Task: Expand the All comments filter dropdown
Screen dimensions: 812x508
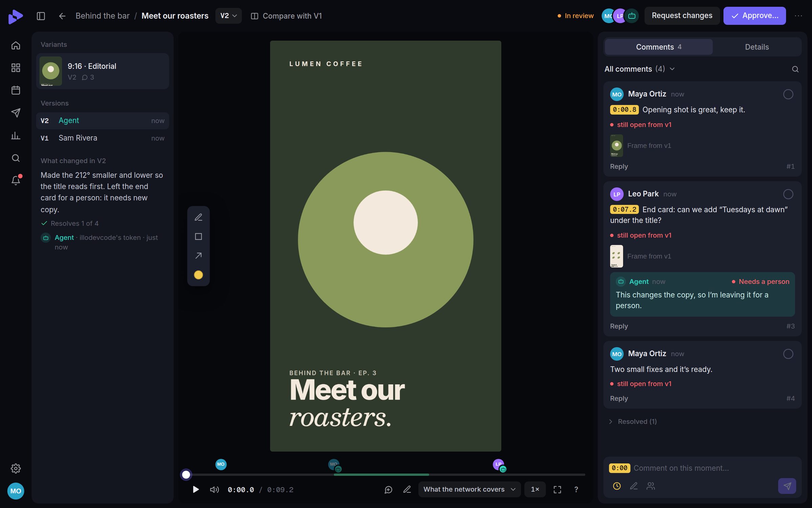Action: pyautogui.click(x=639, y=69)
